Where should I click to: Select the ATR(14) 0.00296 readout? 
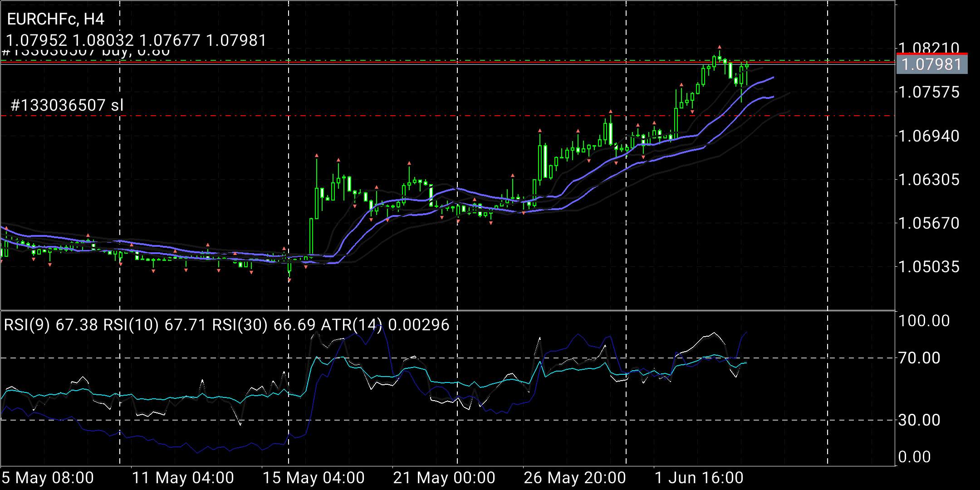385,325
